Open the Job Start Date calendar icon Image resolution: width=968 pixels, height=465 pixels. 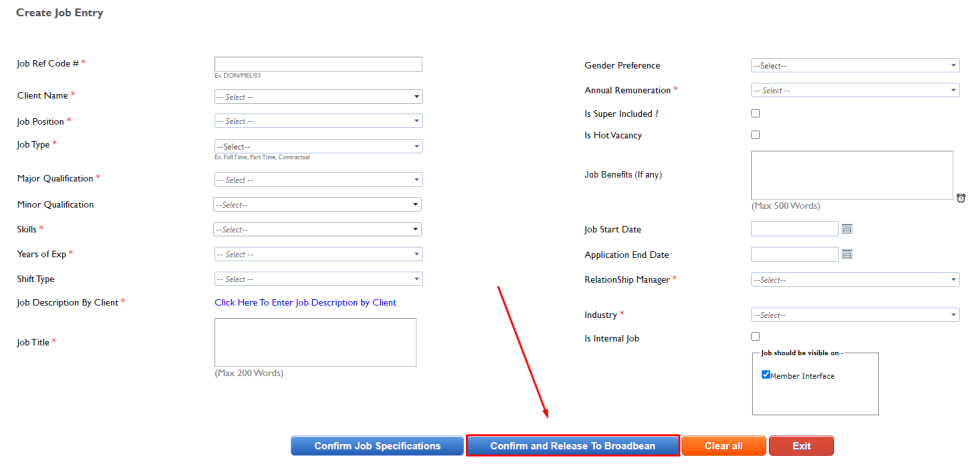coord(846,229)
